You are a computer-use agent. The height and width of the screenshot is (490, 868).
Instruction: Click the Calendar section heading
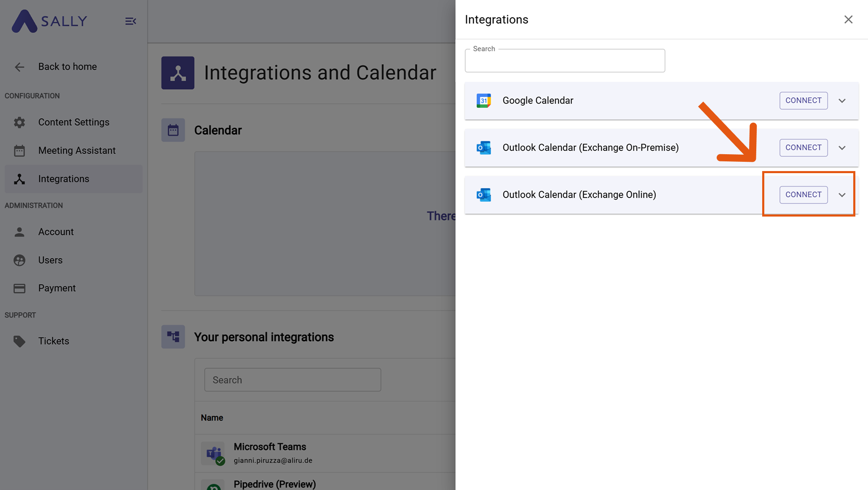pos(218,131)
